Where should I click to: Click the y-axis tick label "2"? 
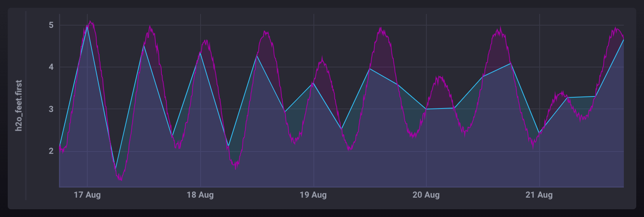[51, 151]
